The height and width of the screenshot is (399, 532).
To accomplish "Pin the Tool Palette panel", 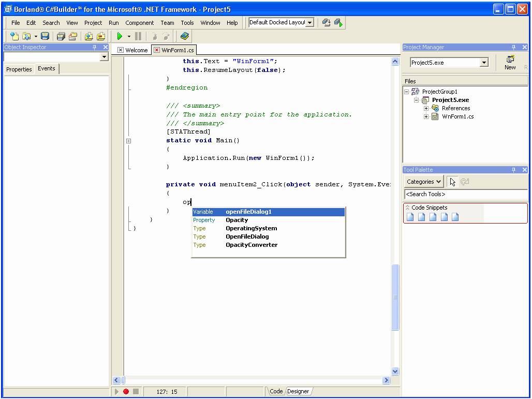I will pyautogui.click(x=513, y=170).
